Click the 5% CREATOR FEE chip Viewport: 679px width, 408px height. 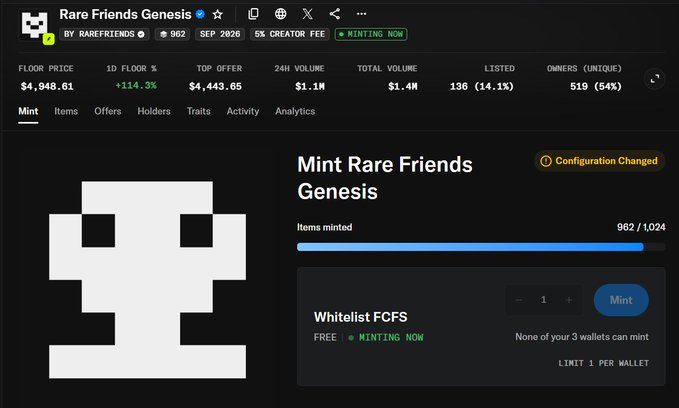(x=290, y=34)
